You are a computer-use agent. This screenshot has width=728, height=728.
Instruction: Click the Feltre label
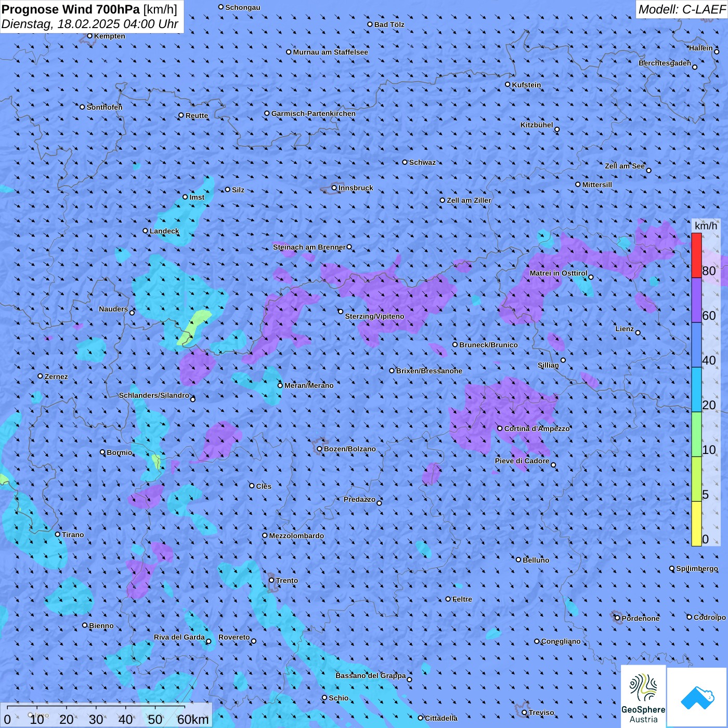click(462, 599)
